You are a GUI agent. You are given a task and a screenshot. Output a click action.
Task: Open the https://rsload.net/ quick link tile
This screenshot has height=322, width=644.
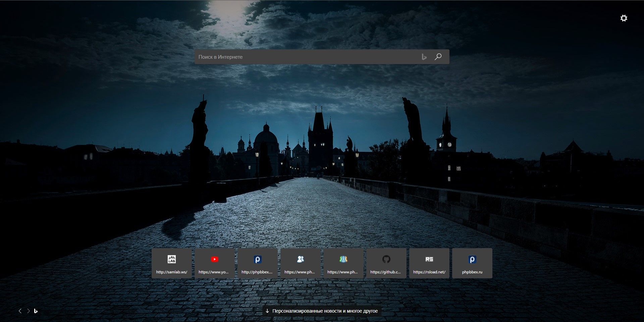[x=429, y=263]
